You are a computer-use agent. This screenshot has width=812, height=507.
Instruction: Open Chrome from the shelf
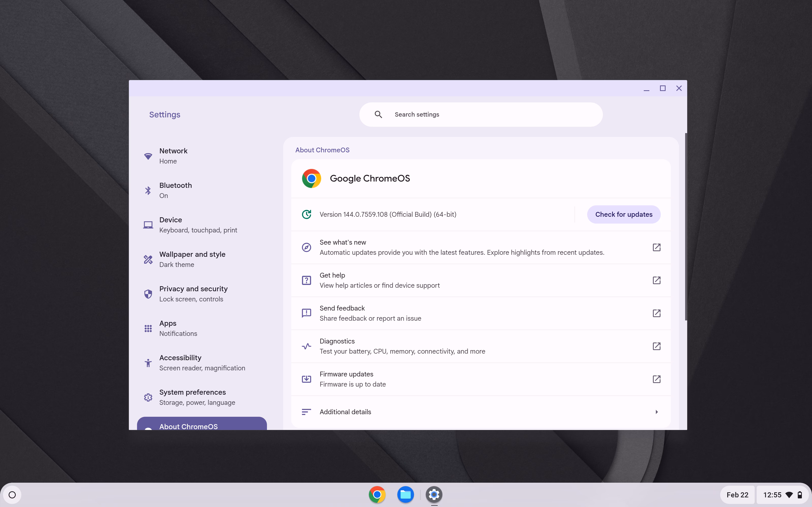click(377, 494)
